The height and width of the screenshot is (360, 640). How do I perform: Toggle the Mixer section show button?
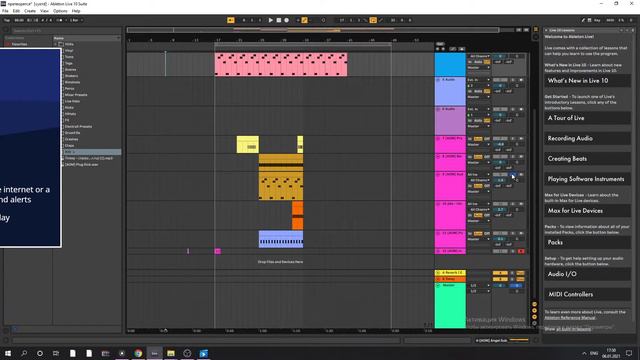534,317
